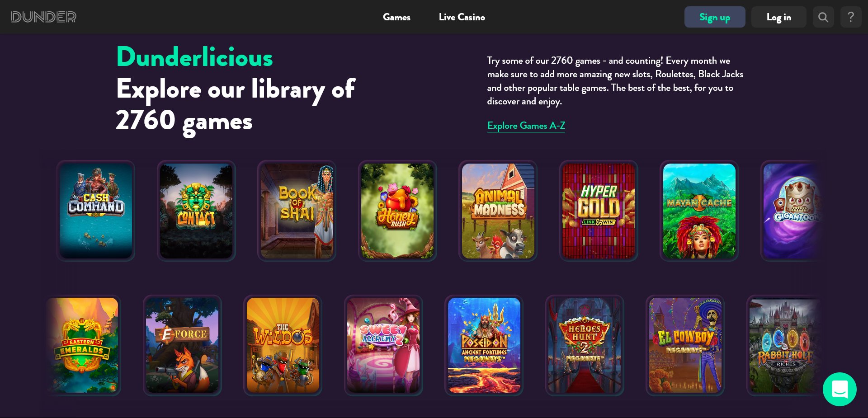Play the Hyper Gold game

coord(599,211)
